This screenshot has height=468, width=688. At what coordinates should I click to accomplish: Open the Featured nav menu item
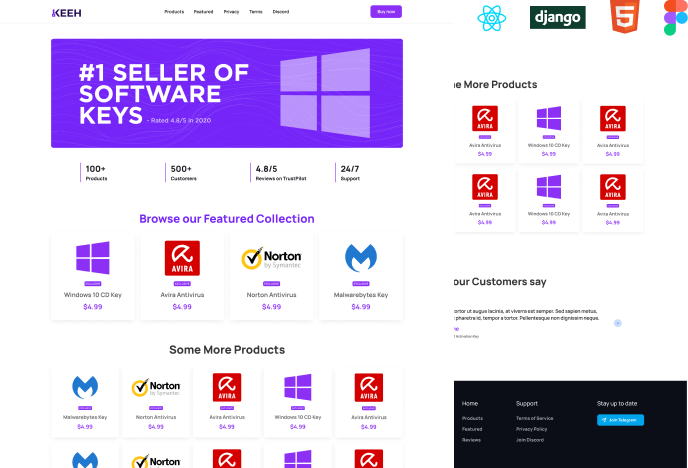point(203,12)
